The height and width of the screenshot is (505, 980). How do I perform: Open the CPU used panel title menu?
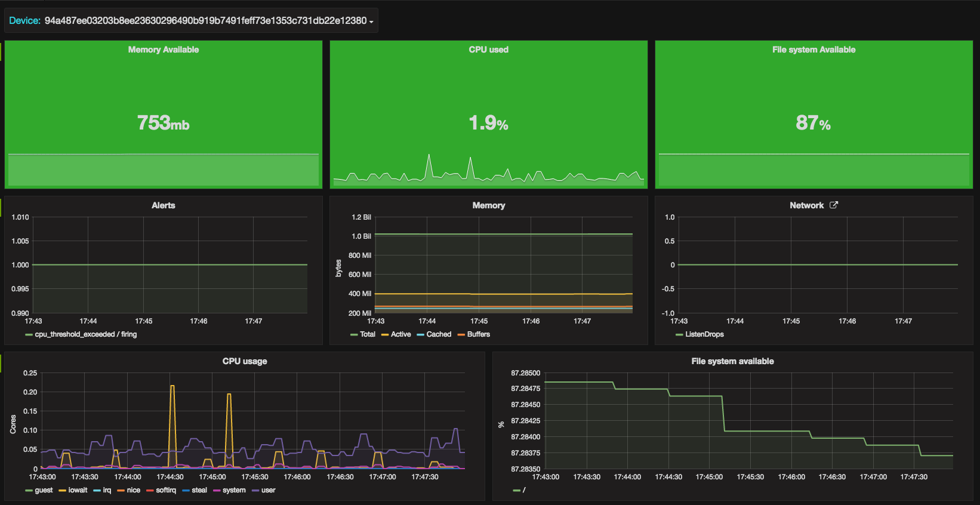[488, 50]
